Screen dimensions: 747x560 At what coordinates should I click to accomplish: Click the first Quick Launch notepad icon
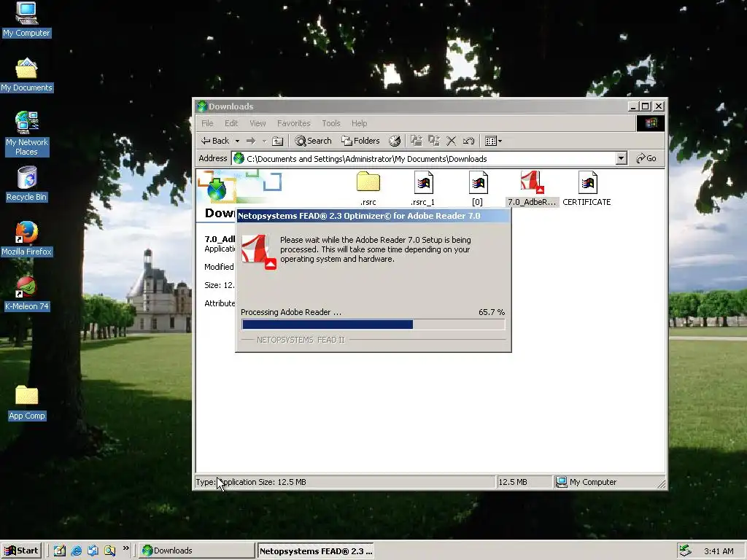tap(60, 551)
